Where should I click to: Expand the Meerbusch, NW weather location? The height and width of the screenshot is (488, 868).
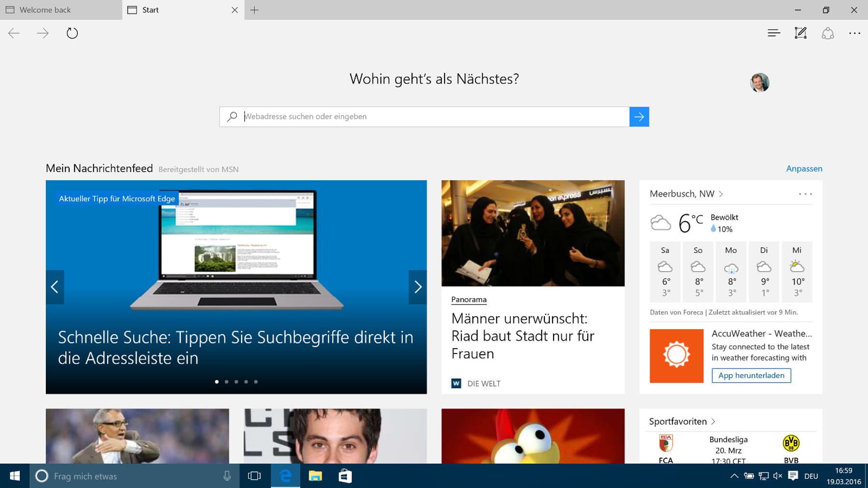686,194
